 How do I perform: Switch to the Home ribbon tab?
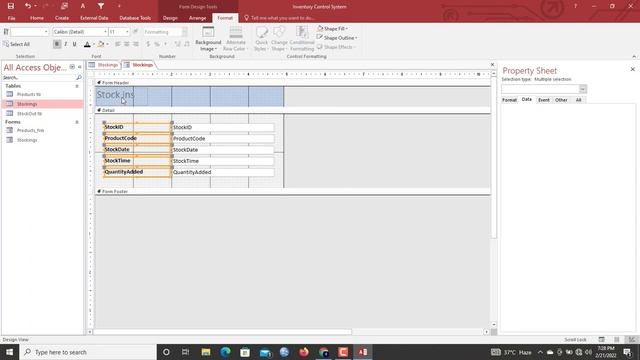point(37,18)
